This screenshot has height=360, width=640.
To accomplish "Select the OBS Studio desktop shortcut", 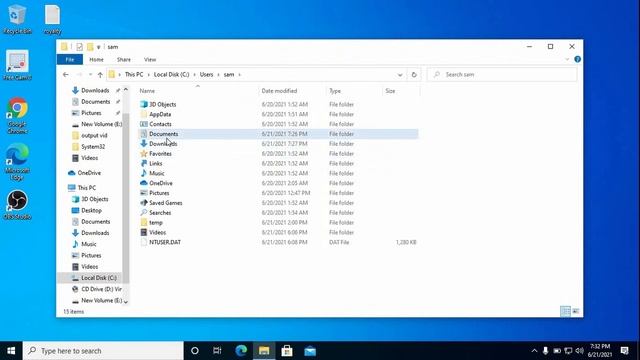I will pos(17,205).
